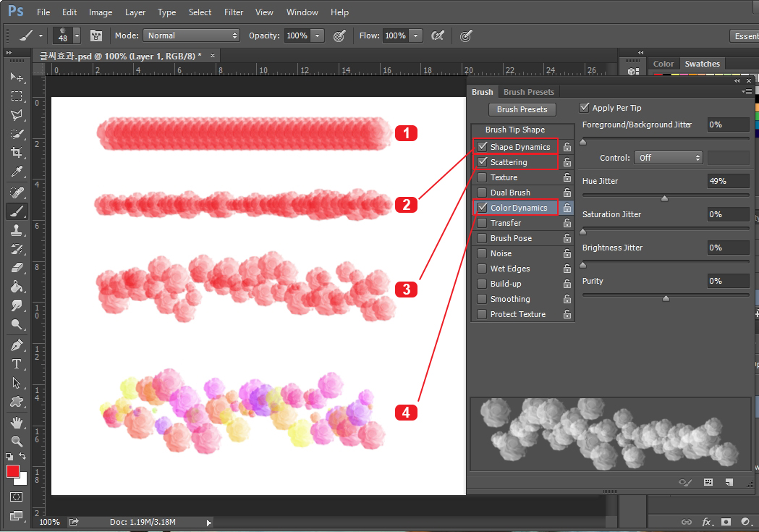Open status bar info arrow

pyautogui.click(x=209, y=523)
